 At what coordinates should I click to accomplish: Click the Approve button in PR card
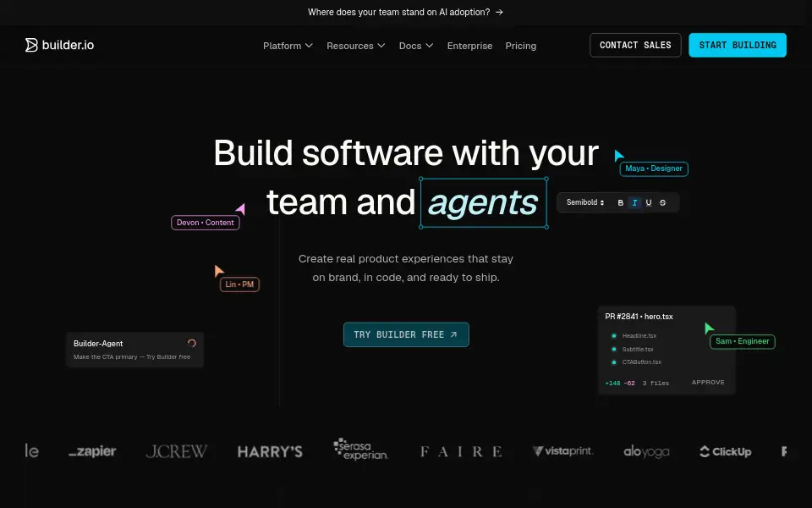708,382
